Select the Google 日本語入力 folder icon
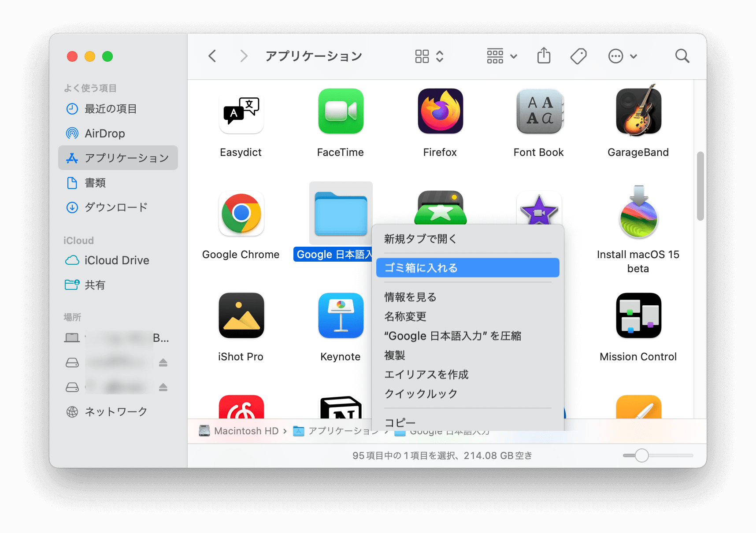The width and height of the screenshot is (756, 533). click(x=341, y=213)
